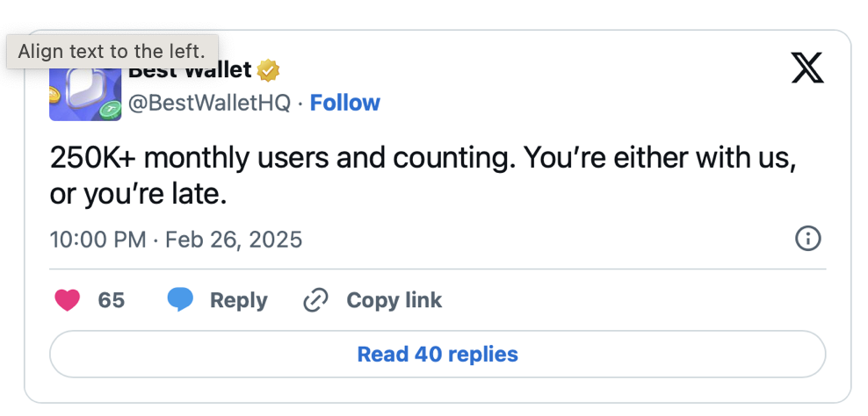Visit the @BestWalletHQ handle link
This screenshot has width=868, height=416.
coord(209,103)
